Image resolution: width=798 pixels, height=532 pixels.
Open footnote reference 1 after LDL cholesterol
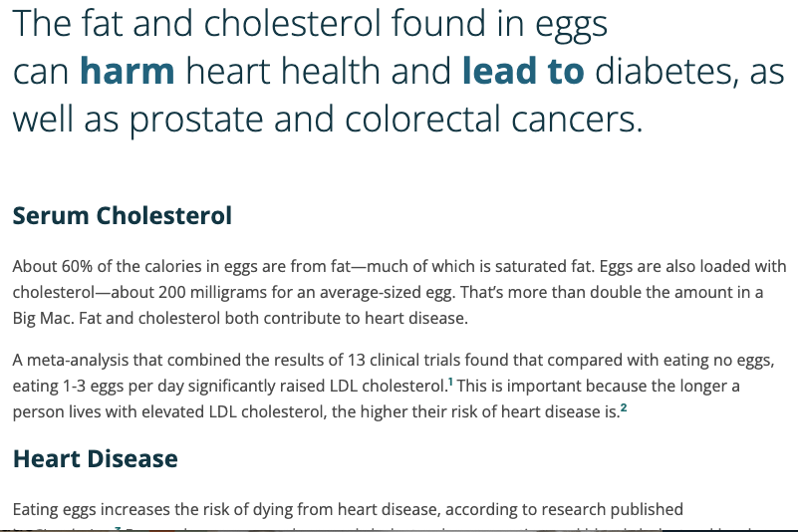click(451, 380)
